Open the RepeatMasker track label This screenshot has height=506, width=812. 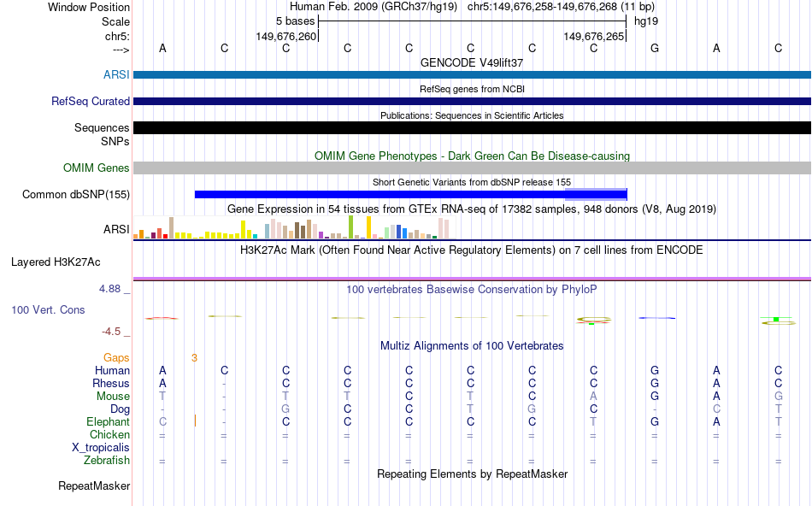click(x=94, y=485)
